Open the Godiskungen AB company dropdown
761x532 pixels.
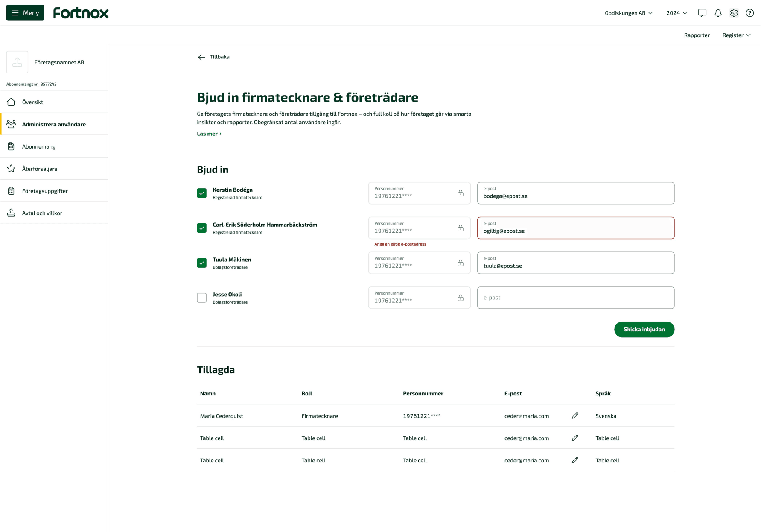tap(628, 13)
